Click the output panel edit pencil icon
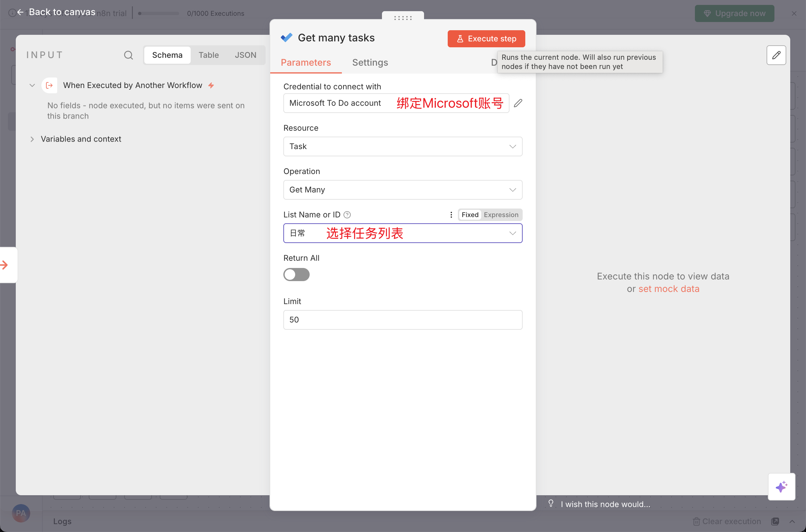 tap(776, 55)
